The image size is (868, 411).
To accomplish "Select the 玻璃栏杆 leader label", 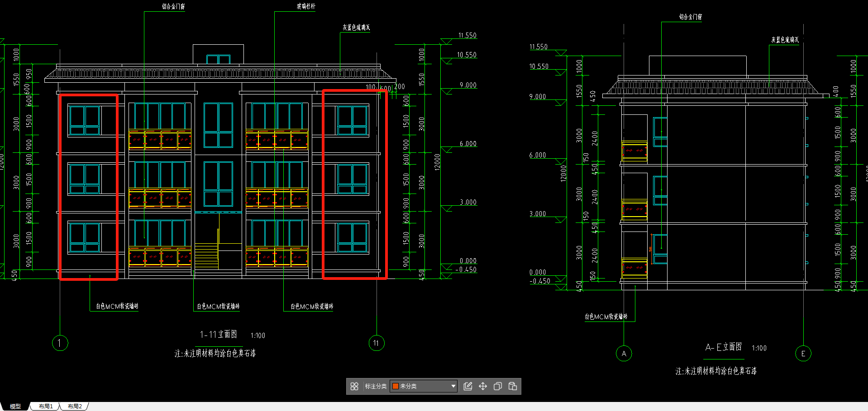I will pos(306,6).
